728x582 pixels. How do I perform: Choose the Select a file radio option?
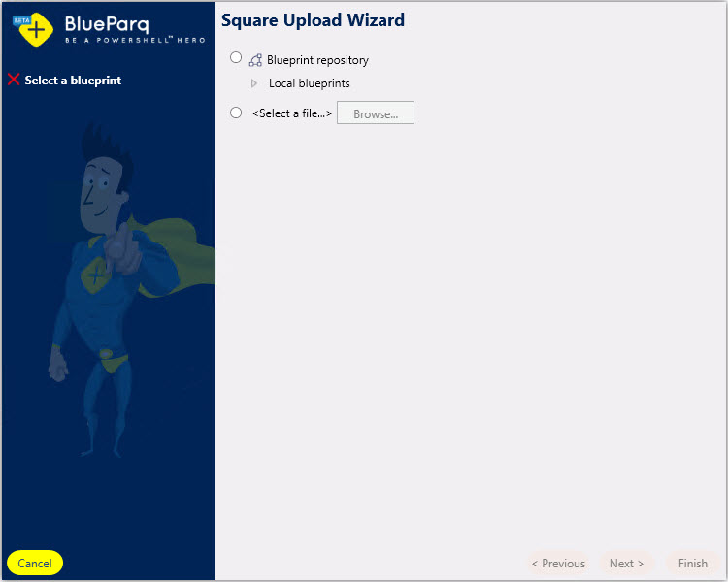coord(236,113)
